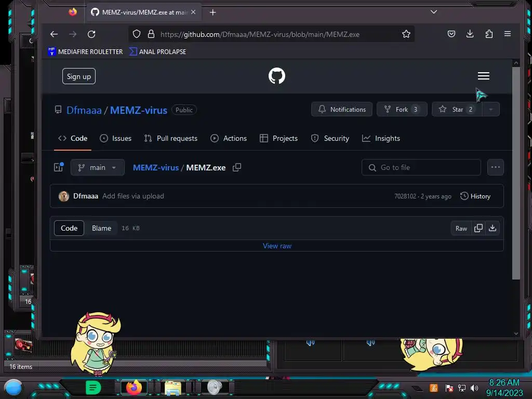Image resolution: width=532 pixels, height=399 pixels.
Task: Open the more file actions ellipsis menu
Action: point(495,167)
